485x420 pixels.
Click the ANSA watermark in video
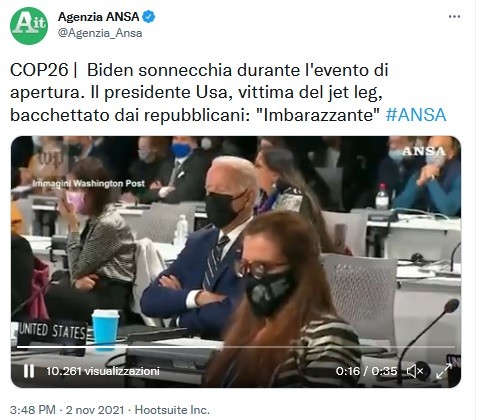coord(424,151)
